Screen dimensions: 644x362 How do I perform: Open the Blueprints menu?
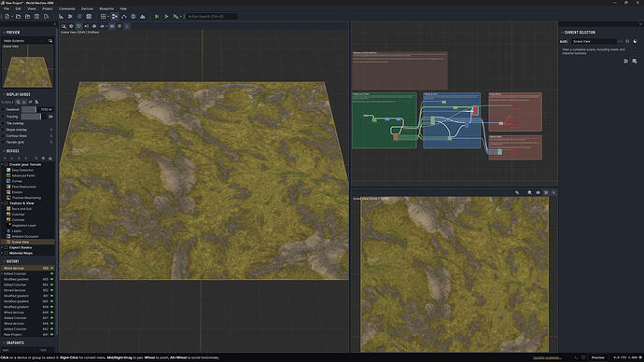pos(106,8)
